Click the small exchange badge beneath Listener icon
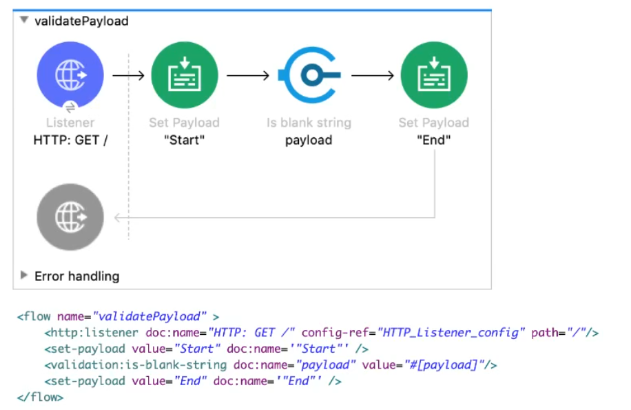631x410 pixels. point(71,106)
